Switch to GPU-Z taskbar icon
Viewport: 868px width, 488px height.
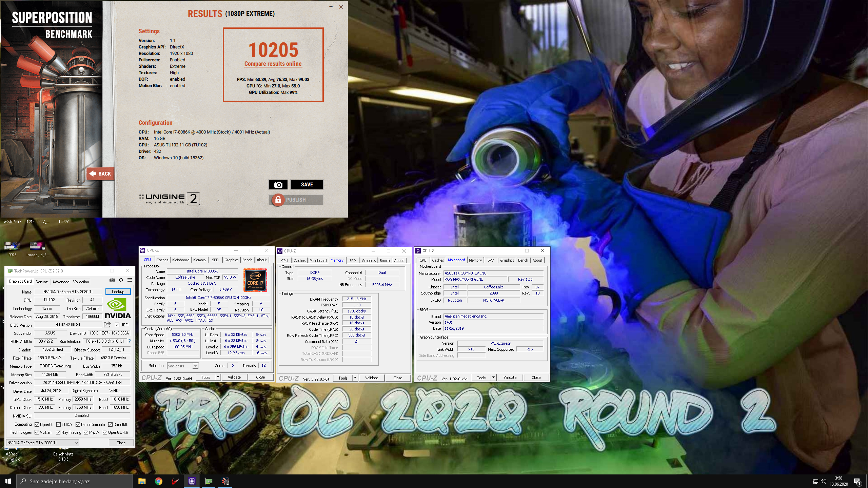(209, 481)
